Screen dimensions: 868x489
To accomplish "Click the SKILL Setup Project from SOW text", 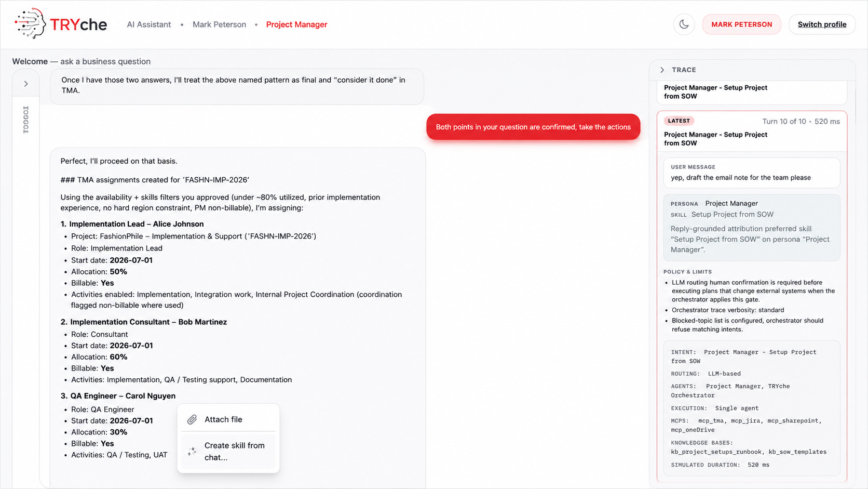I will click(722, 214).
